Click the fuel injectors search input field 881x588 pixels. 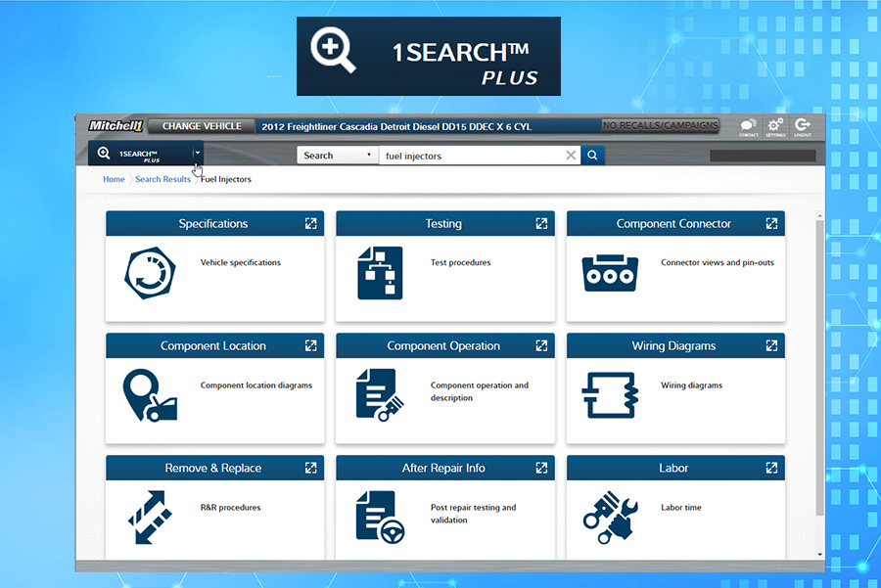click(470, 156)
